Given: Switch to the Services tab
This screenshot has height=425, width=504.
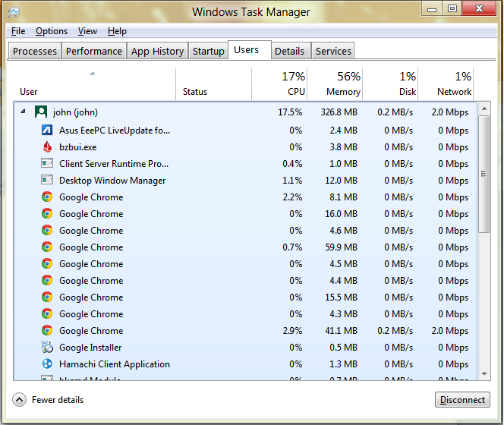Looking at the screenshot, I should (x=333, y=51).
